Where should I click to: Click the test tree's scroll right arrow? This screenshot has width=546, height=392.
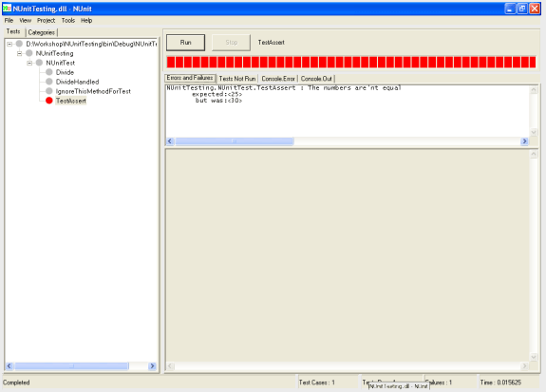coord(152,365)
